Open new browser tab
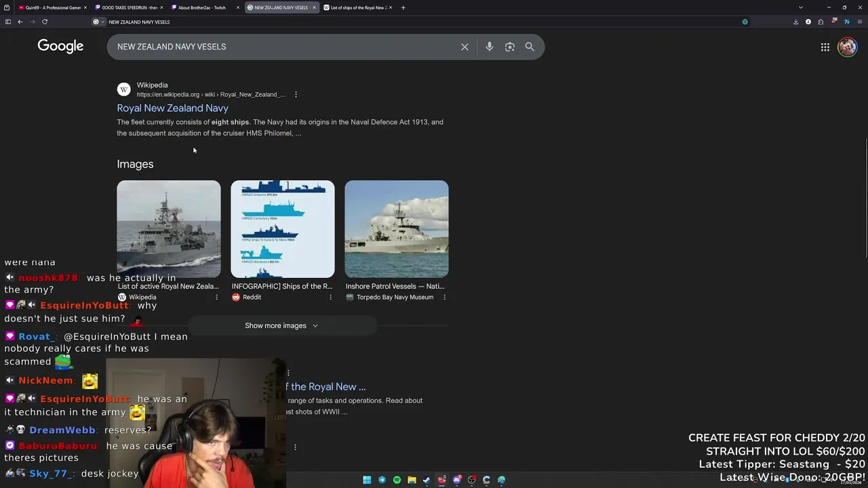This screenshot has height=488, width=868. click(403, 7)
